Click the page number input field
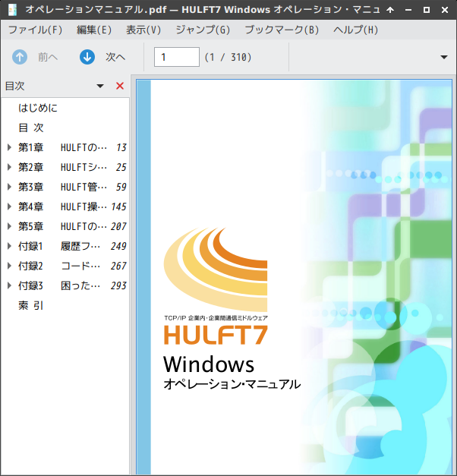This screenshot has height=476, width=457. pos(177,57)
